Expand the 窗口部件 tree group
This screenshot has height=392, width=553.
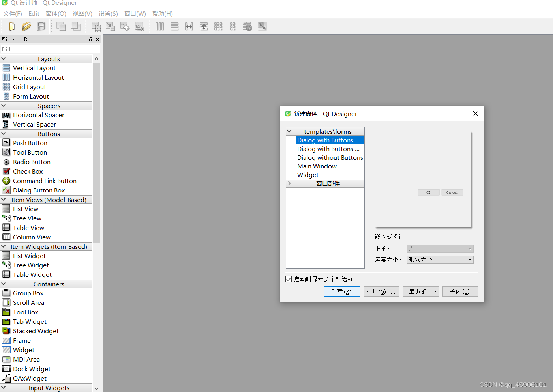pos(289,183)
